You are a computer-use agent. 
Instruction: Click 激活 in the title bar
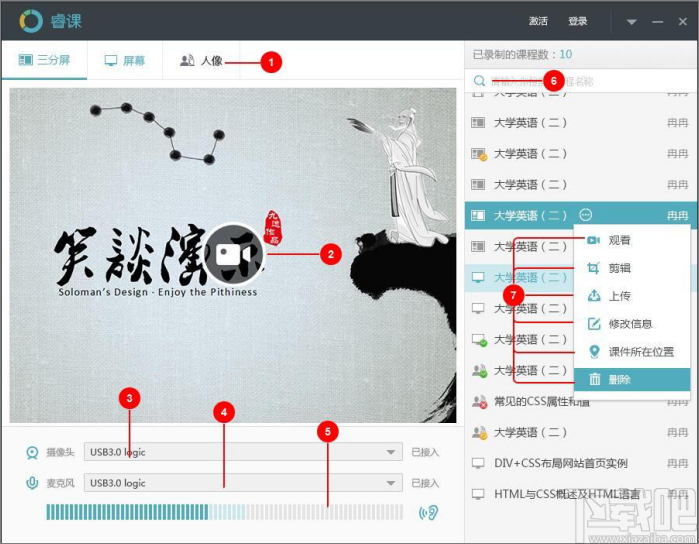[538, 21]
